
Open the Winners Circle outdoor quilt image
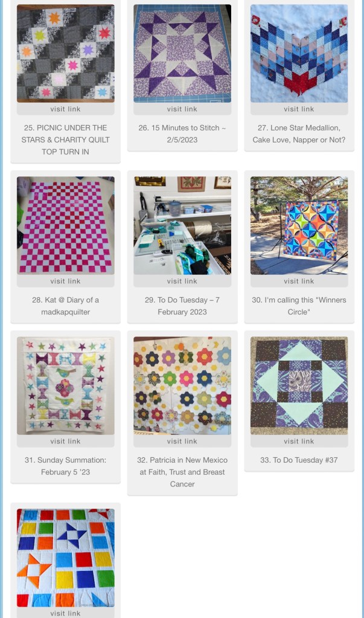[x=299, y=225]
